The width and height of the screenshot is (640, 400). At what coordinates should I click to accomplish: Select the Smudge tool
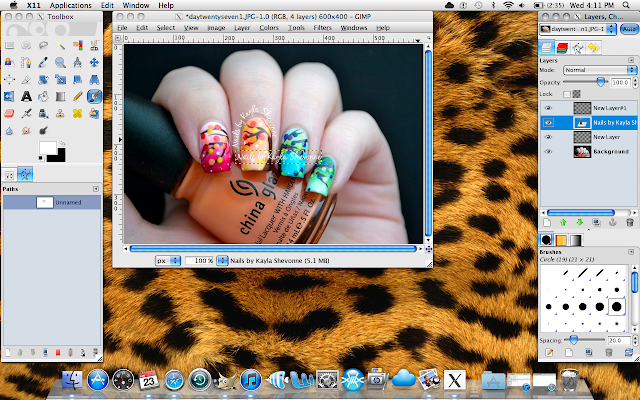[26, 131]
